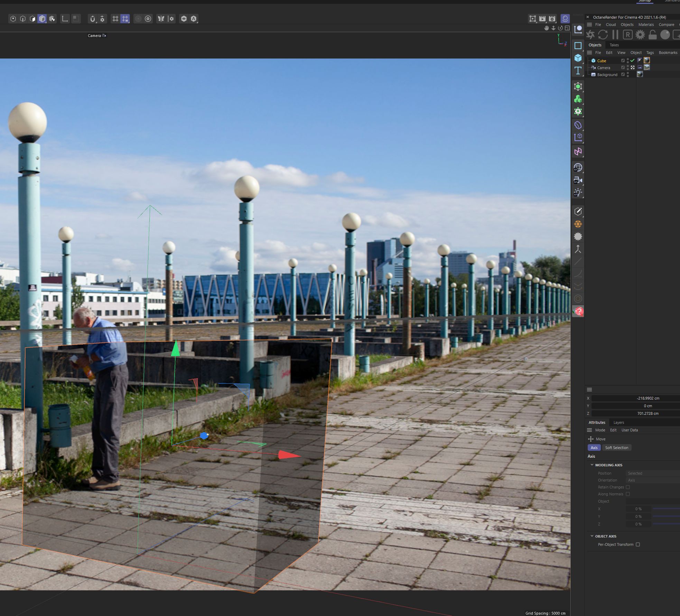Enable the Snap magnet tool

pyautogui.click(x=92, y=19)
